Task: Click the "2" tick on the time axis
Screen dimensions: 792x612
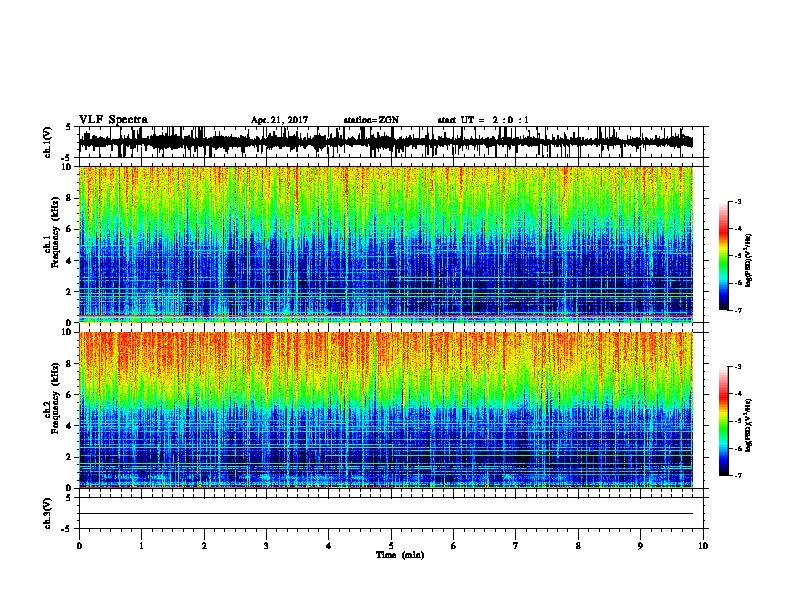Action: [204, 546]
